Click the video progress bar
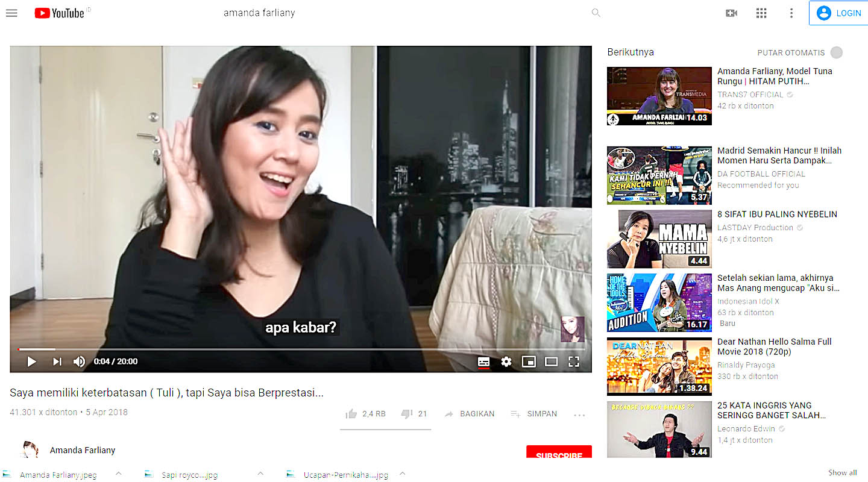 tap(301, 349)
